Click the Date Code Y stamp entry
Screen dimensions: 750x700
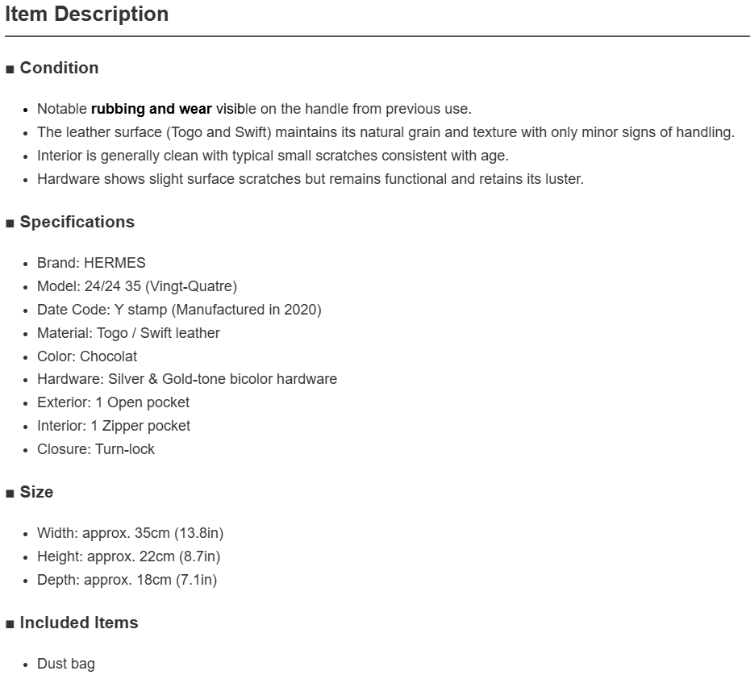[179, 310]
